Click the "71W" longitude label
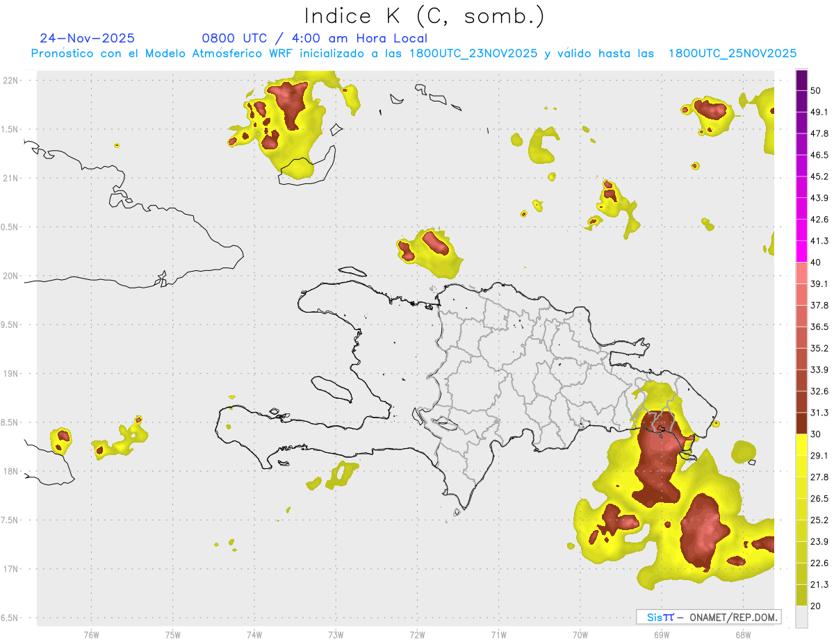 tap(498, 634)
